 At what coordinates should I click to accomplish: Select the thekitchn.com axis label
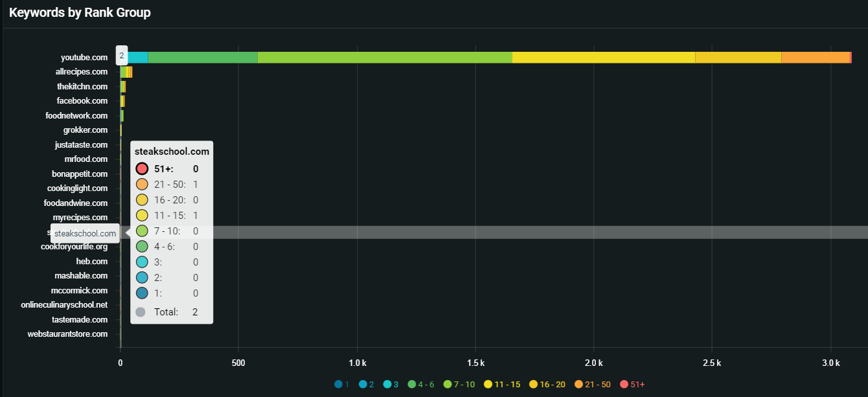(82, 87)
